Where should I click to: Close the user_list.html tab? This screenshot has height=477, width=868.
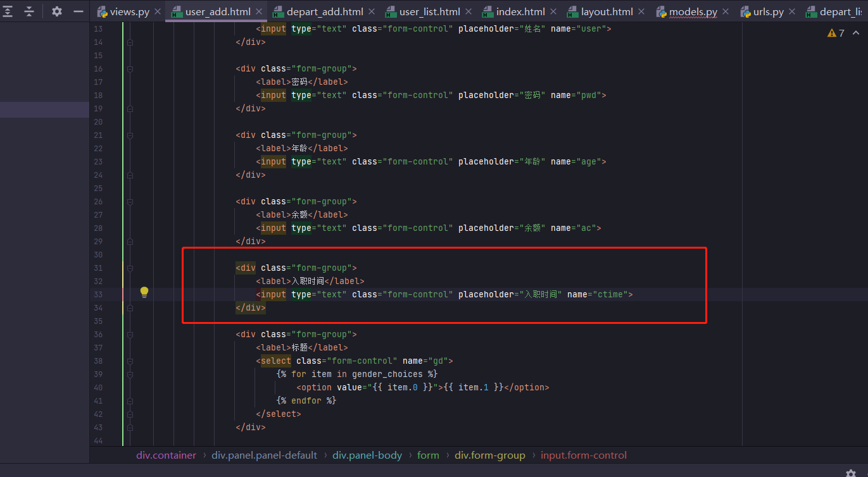(x=468, y=11)
